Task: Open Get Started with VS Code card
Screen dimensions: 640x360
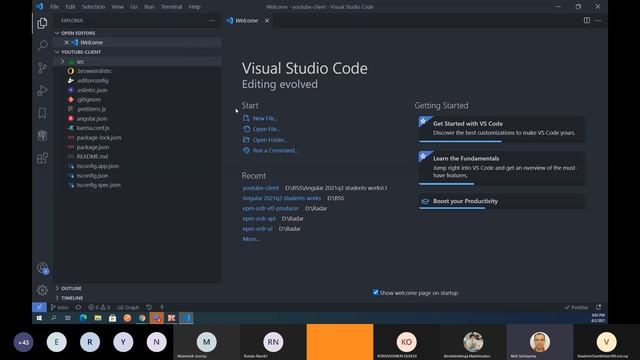Action: [x=501, y=129]
